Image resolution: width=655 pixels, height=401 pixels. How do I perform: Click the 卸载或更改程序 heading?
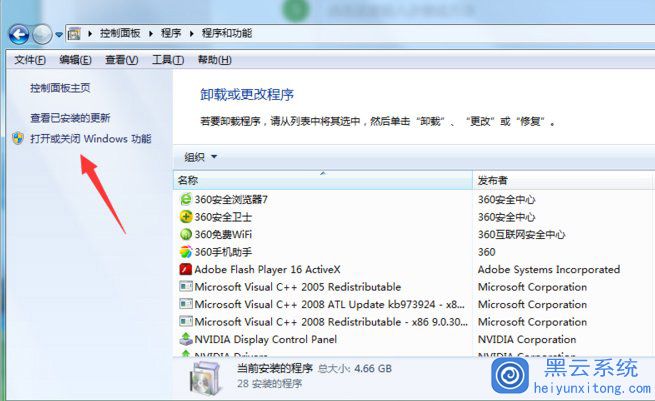(x=247, y=95)
